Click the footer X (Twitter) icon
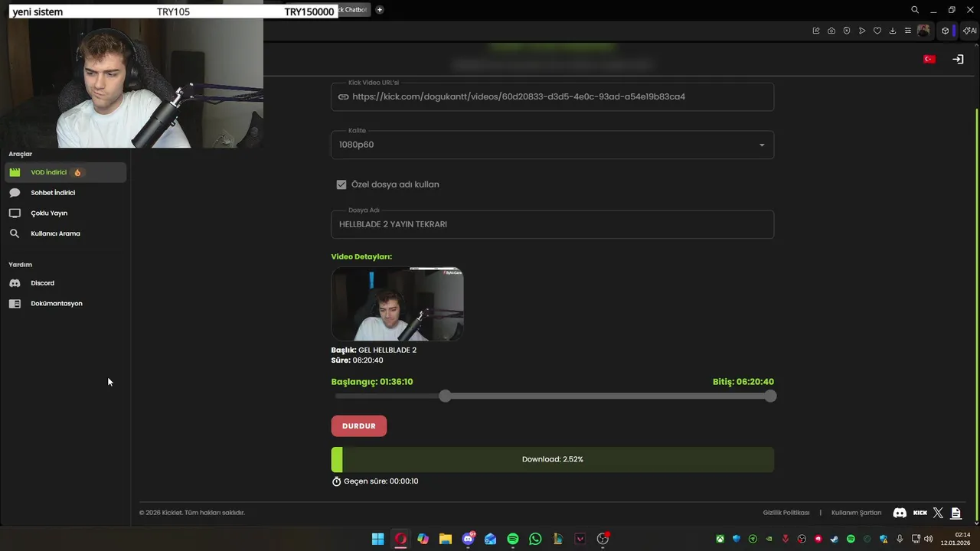 click(x=938, y=513)
